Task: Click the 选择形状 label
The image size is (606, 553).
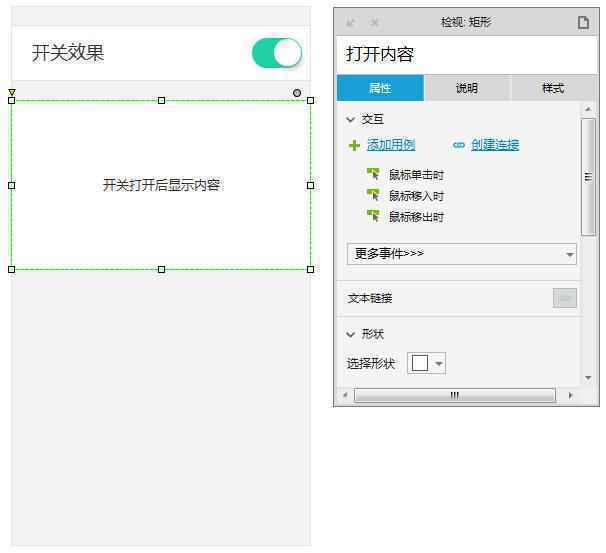Action: point(371,364)
